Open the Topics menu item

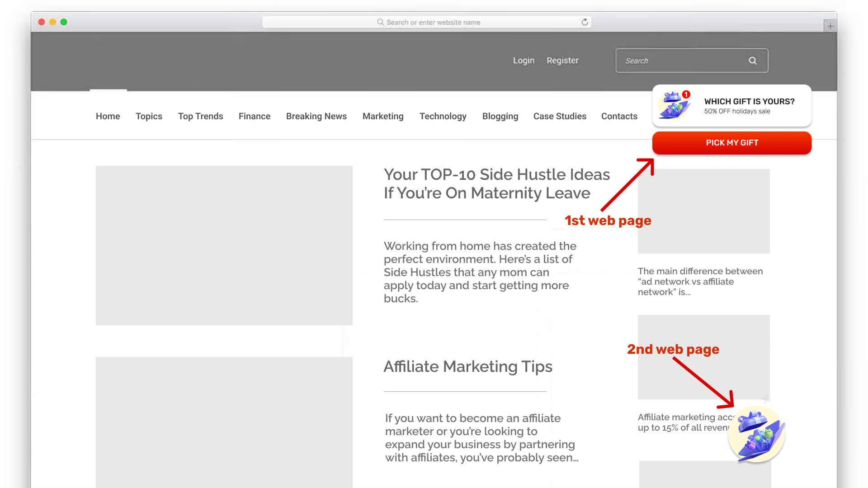tap(149, 116)
